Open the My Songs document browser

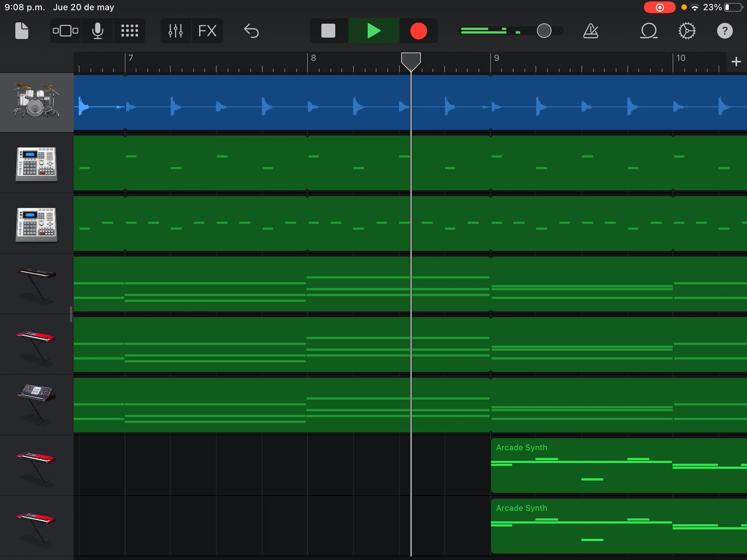[x=22, y=31]
